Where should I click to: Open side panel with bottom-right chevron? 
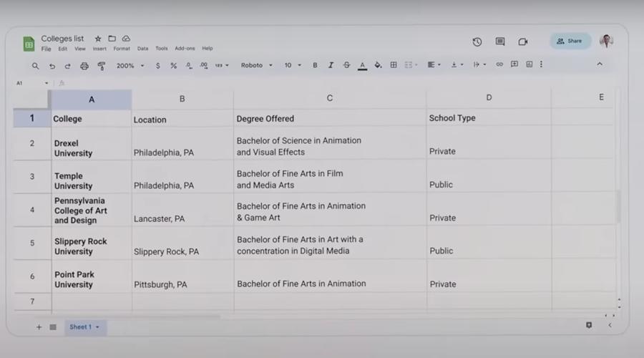[610, 325]
